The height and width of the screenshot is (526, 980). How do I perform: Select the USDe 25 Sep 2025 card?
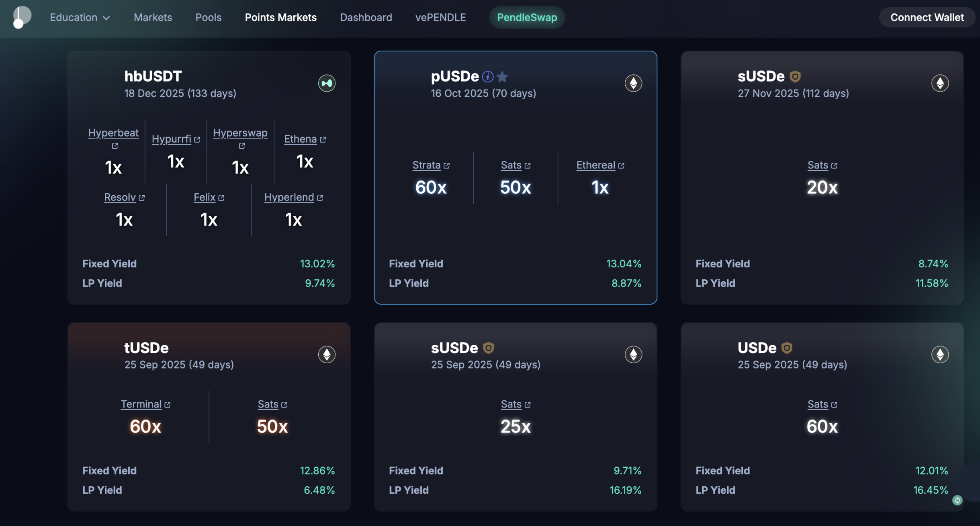822,417
